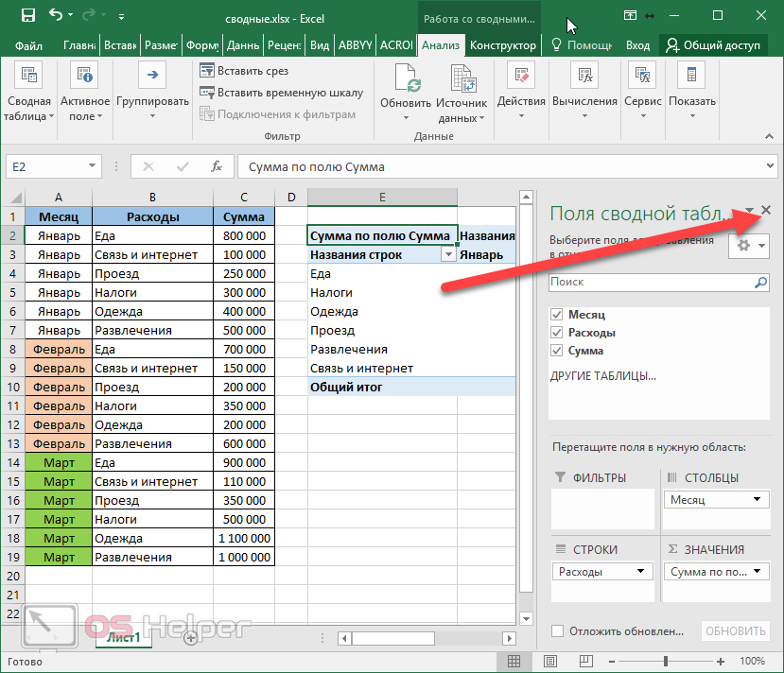This screenshot has width=784, height=673.
Task: Click the Undo arrow icon
Action: 56,16
